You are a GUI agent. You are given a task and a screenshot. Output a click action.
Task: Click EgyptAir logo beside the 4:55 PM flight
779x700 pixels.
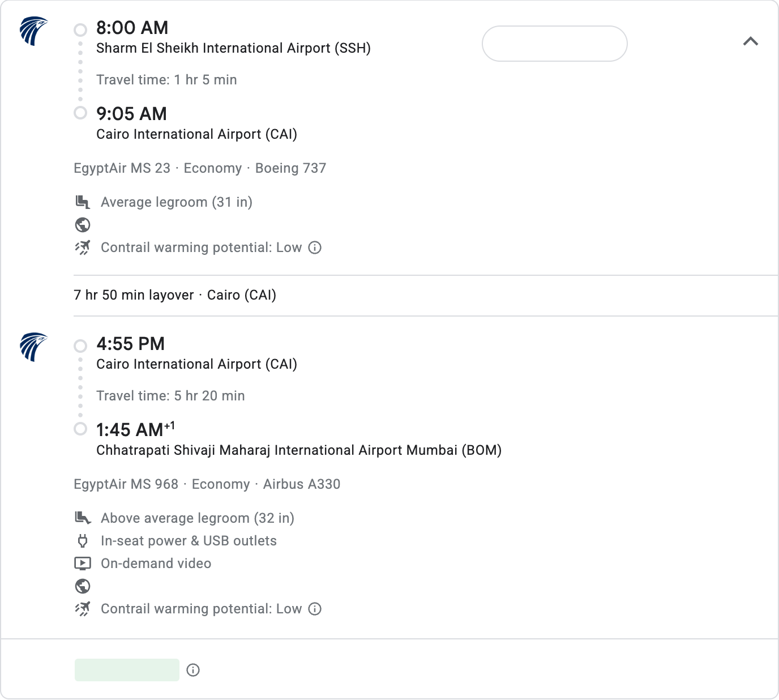point(33,347)
